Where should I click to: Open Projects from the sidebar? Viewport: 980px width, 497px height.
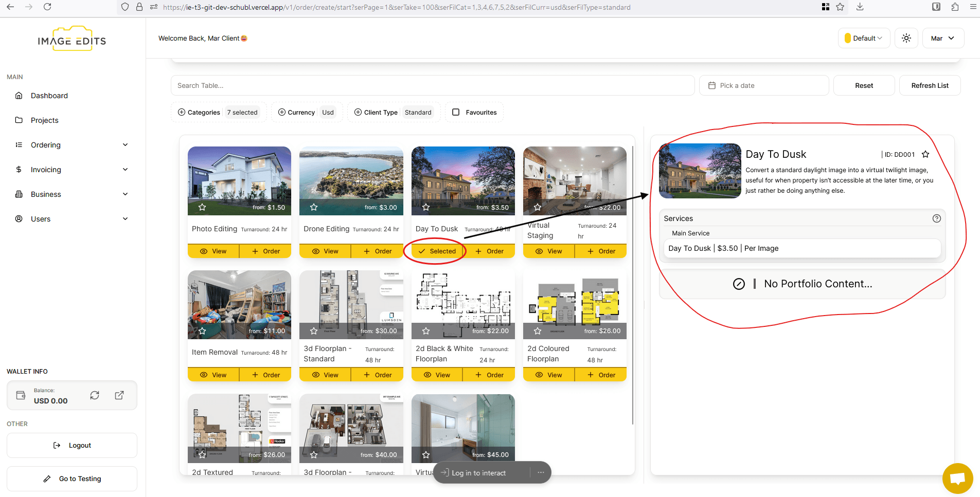pyautogui.click(x=44, y=120)
